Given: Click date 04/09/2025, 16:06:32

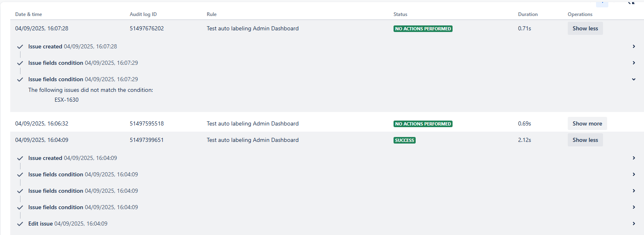Looking at the screenshot, I should [x=42, y=123].
